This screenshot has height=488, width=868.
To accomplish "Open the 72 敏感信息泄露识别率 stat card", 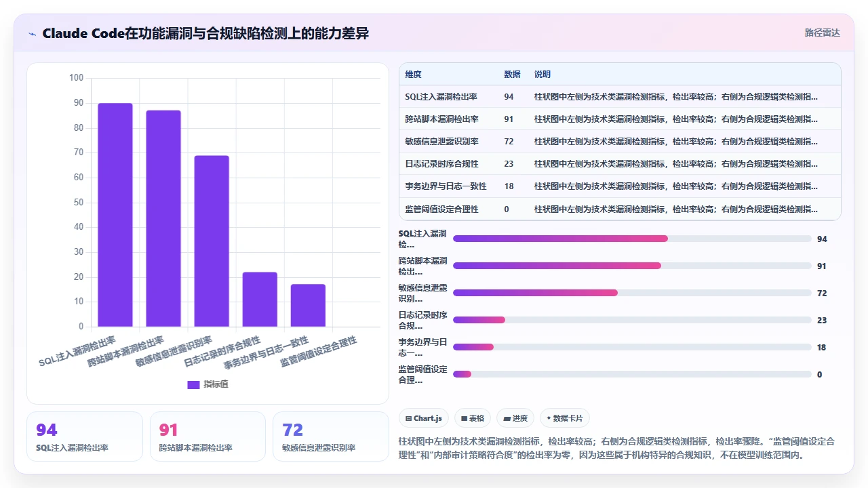I will (331, 436).
